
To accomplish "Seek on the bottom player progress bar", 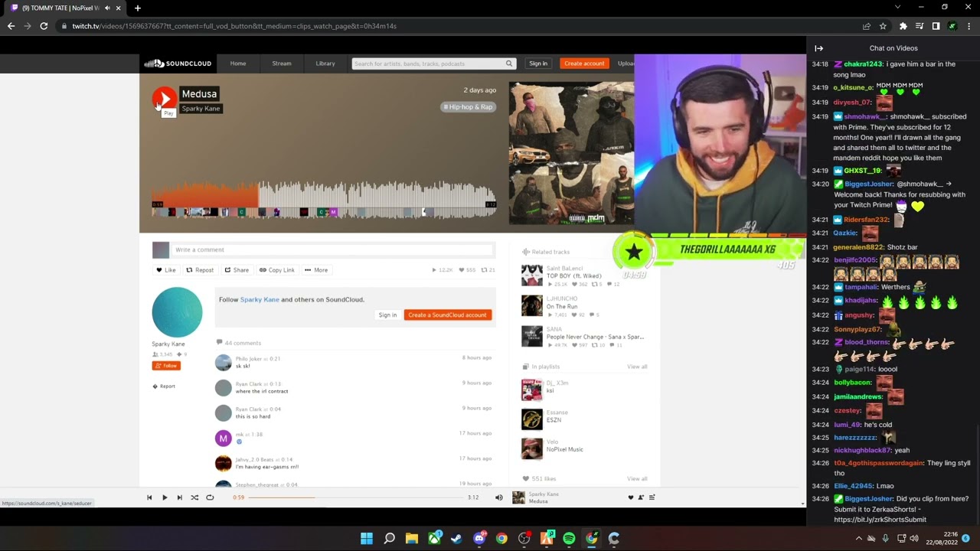I will point(355,497).
